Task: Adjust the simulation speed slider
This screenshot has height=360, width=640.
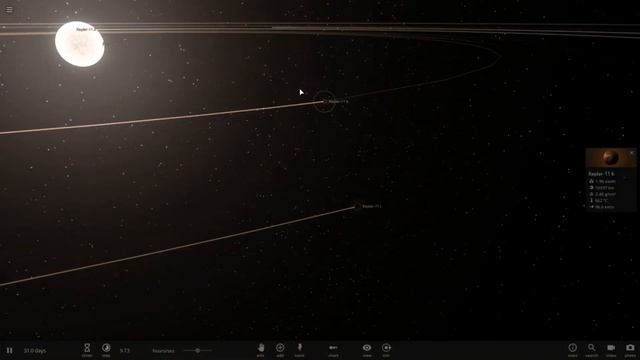Action: [198, 350]
